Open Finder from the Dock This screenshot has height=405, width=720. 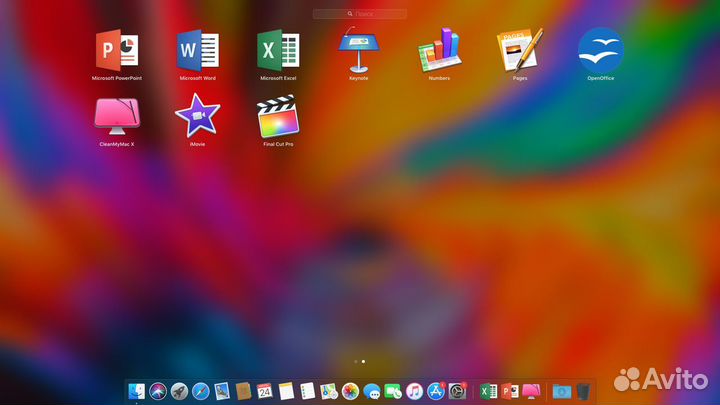click(x=136, y=392)
